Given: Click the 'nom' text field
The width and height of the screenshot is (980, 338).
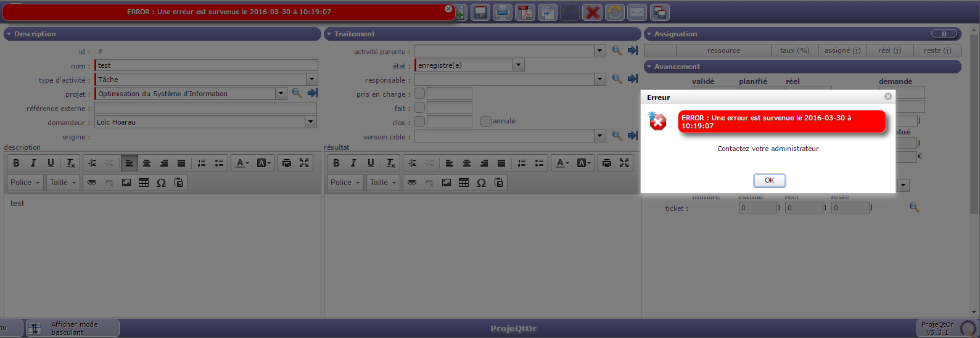Looking at the screenshot, I should click(x=207, y=65).
